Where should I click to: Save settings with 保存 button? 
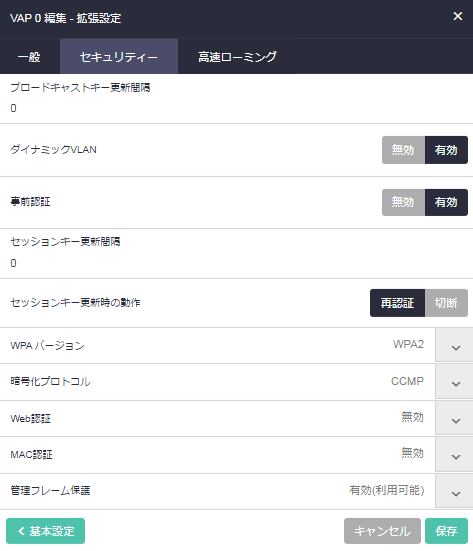446,531
